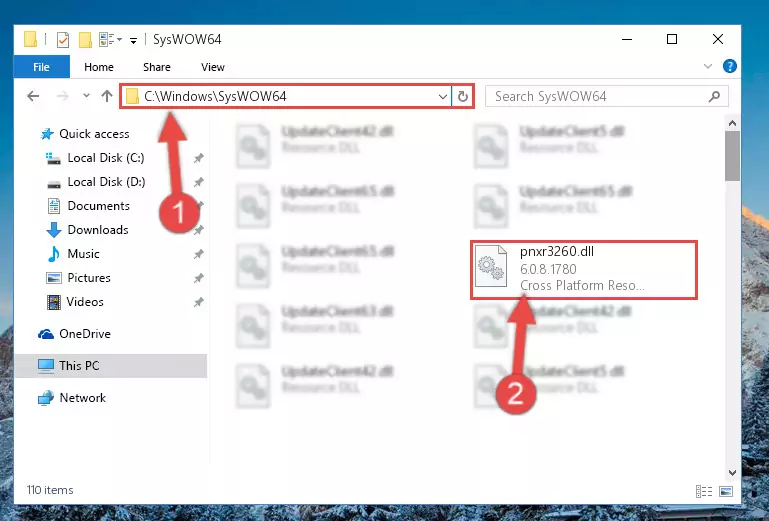Open the blue Help question mark

tap(730, 66)
